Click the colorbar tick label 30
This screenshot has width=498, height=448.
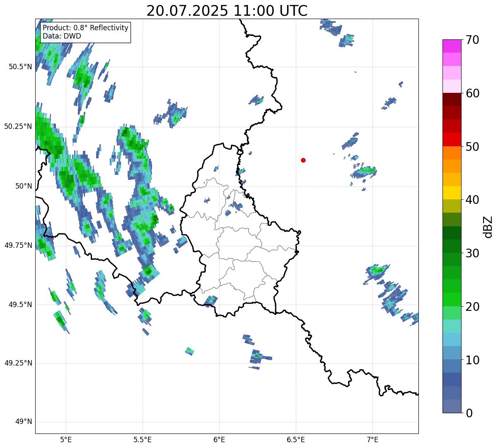(473, 253)
